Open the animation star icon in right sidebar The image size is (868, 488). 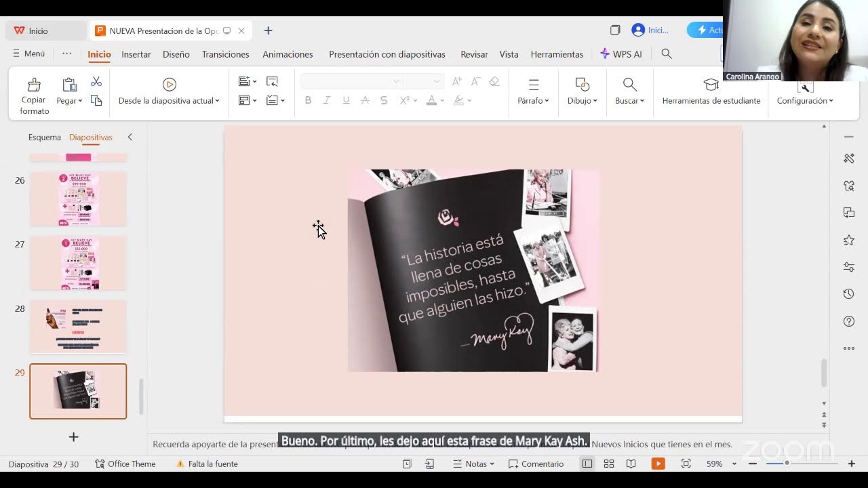(x=849, y=240)
